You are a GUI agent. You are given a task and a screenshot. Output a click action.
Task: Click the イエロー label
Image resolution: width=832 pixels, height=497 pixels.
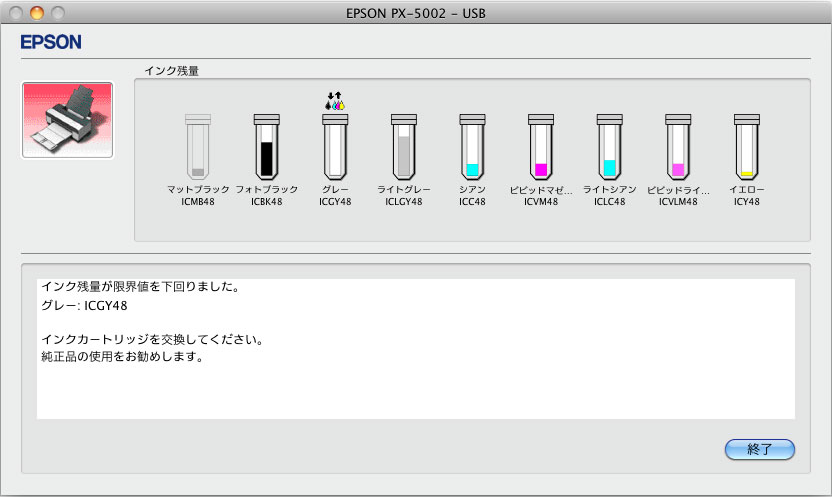click(x=747, y=189)
